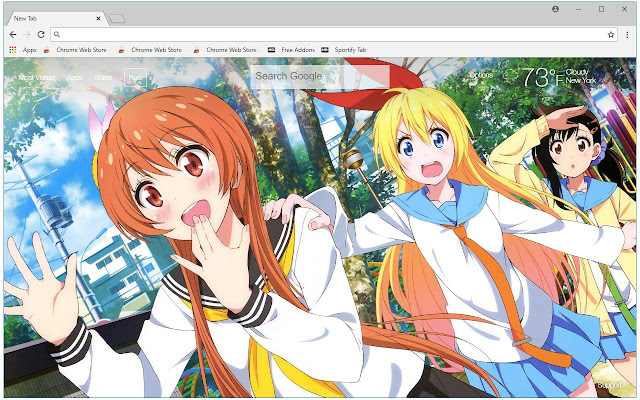Close the New Tab tab
640x400 pixels.
tap(98, 18)
